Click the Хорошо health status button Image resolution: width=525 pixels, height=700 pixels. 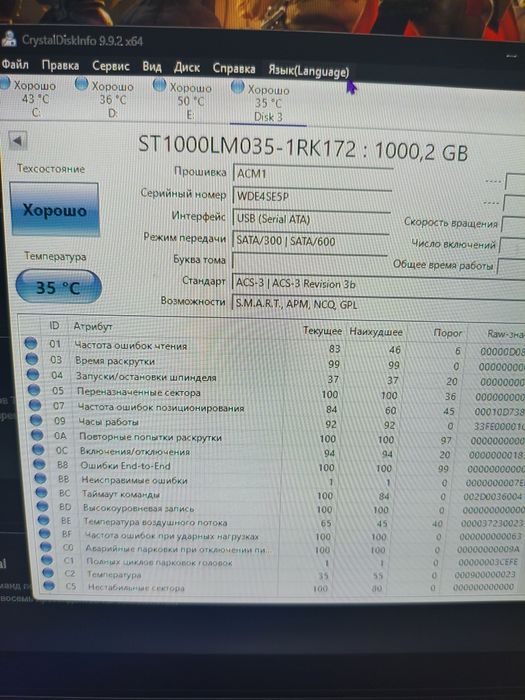coord(54,209)
